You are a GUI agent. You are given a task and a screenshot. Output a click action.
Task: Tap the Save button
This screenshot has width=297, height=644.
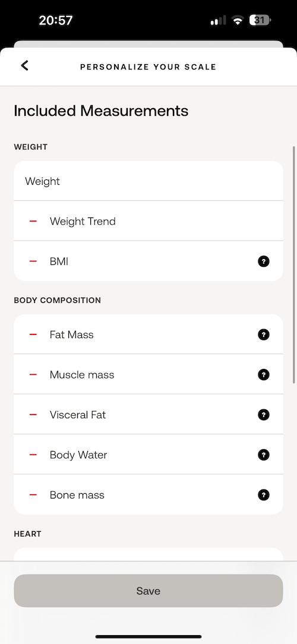(148, 591)
